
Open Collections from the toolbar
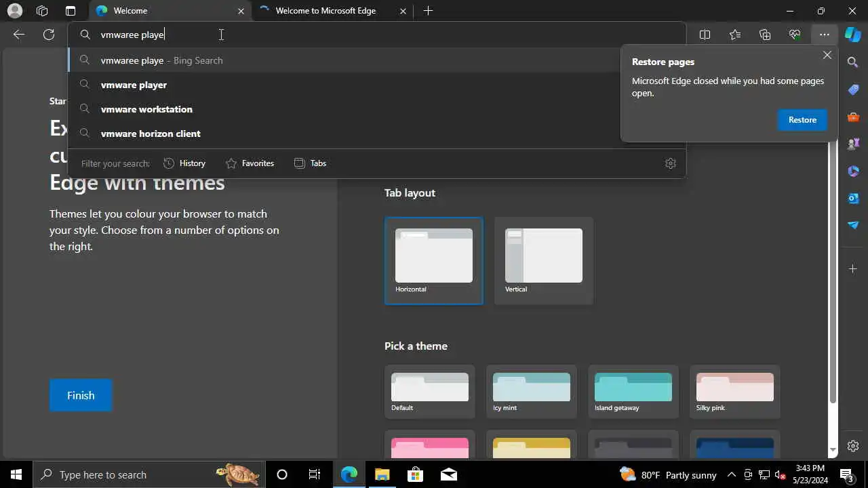(x=765, y=35)
